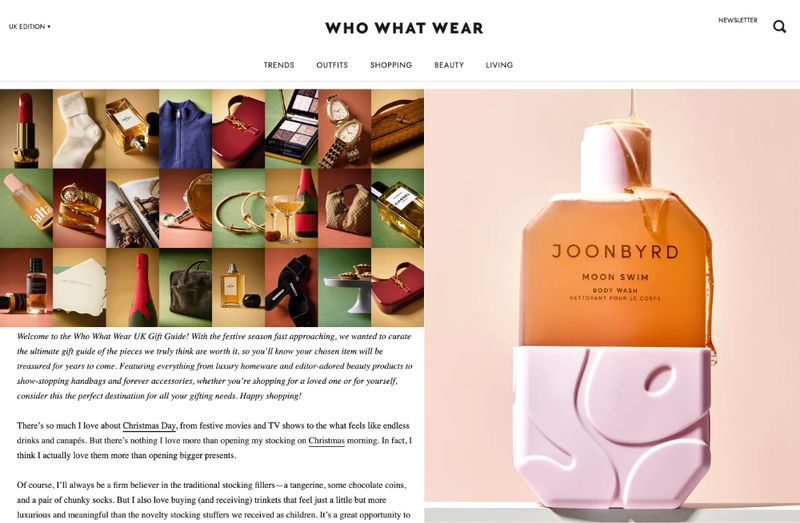The image size is (800, 523).
Task: Click the eyeshadow palette tile
Action: pos(291,129)
